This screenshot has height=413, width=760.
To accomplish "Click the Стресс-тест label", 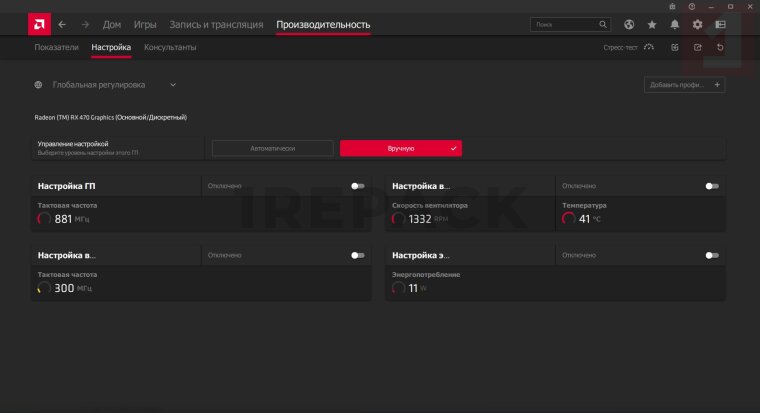I will click(620, 48).
